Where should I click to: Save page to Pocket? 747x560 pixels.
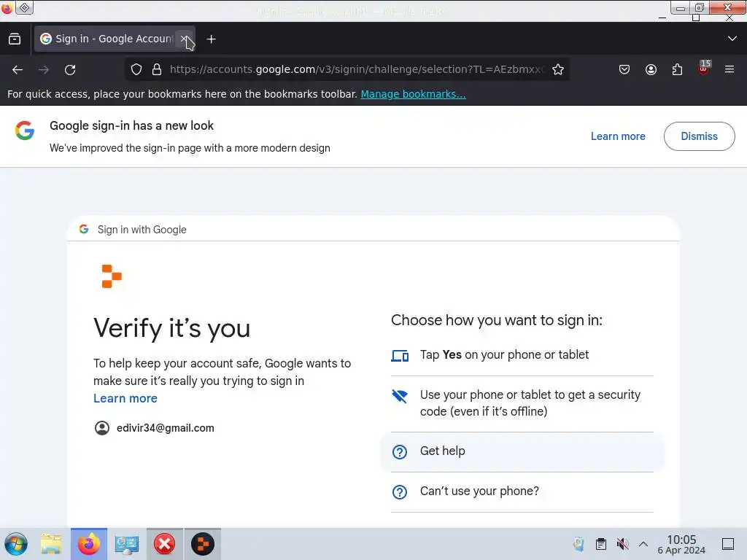624,69
